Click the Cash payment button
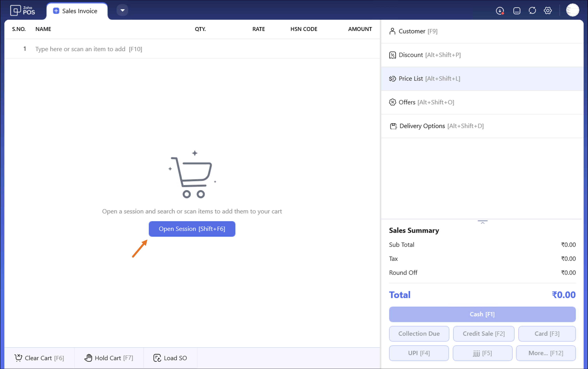The height and width of the screenshot is (369, 588). pyautogui.click(x=482, y=314)
